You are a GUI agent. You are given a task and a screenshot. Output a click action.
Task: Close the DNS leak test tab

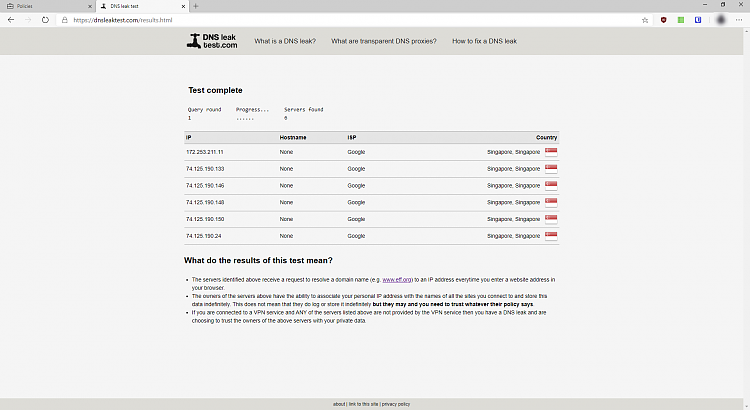click(183, 6)
